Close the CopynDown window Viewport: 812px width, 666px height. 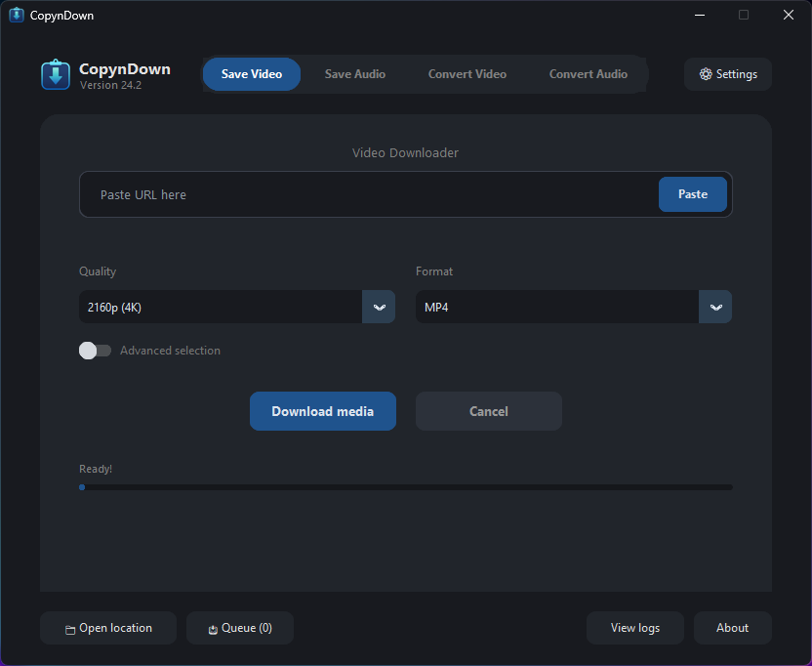[x=789, y=15]
